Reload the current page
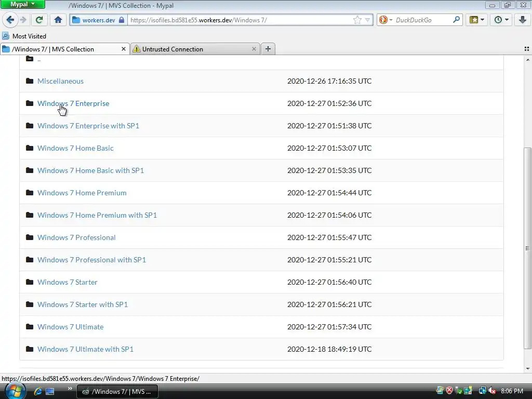 point(39,20)
